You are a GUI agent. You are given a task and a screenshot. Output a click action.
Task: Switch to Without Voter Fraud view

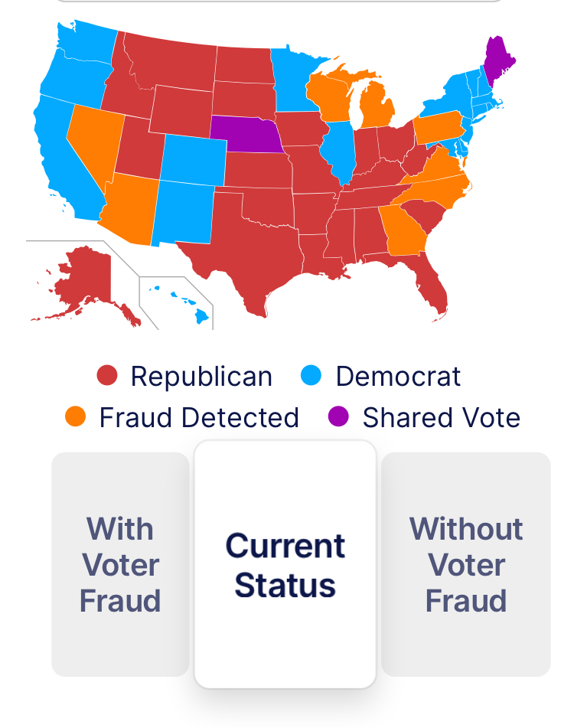click(x=466, y=564)
